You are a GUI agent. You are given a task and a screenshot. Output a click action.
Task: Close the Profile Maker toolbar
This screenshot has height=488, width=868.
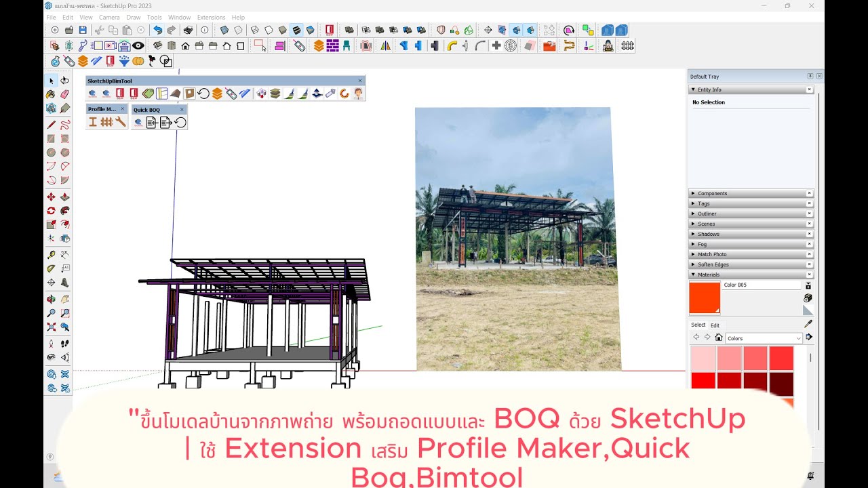coord(123,109)
